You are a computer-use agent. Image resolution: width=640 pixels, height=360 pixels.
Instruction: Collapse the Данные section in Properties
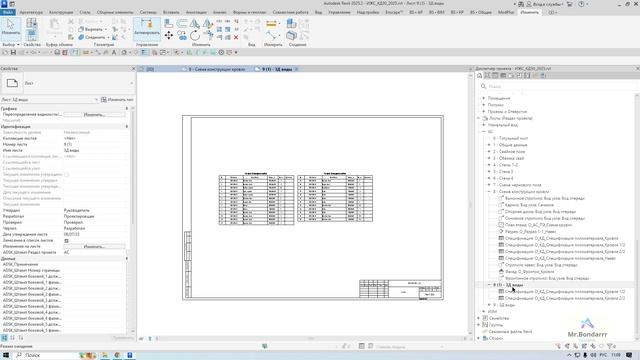127,258
